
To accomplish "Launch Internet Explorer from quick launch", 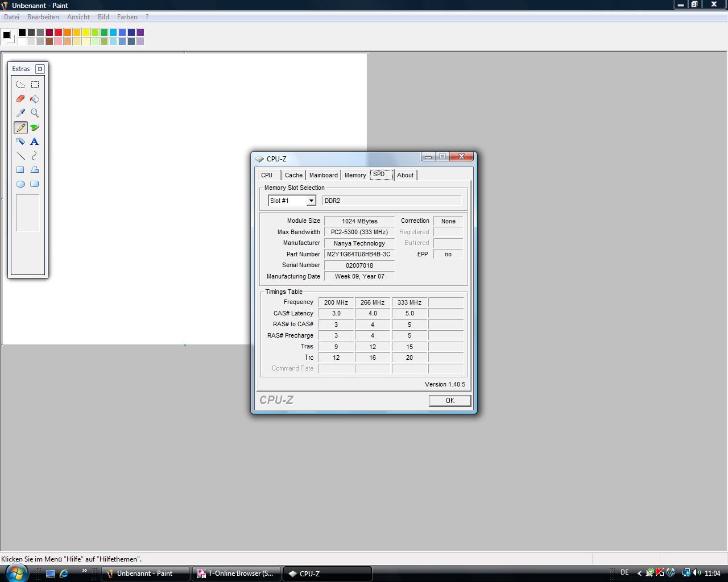I will (64, 573).
